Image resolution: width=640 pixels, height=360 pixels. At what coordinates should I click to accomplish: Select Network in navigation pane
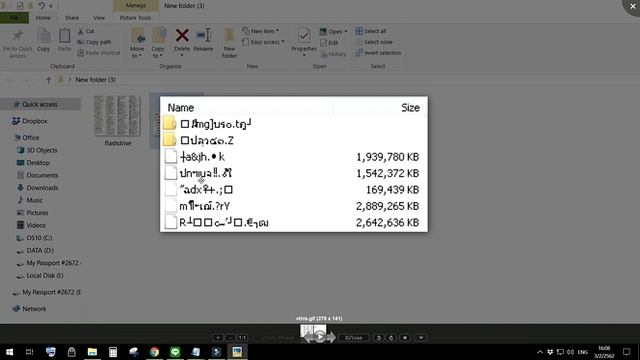pyautogui.click(x=29, y=309)
